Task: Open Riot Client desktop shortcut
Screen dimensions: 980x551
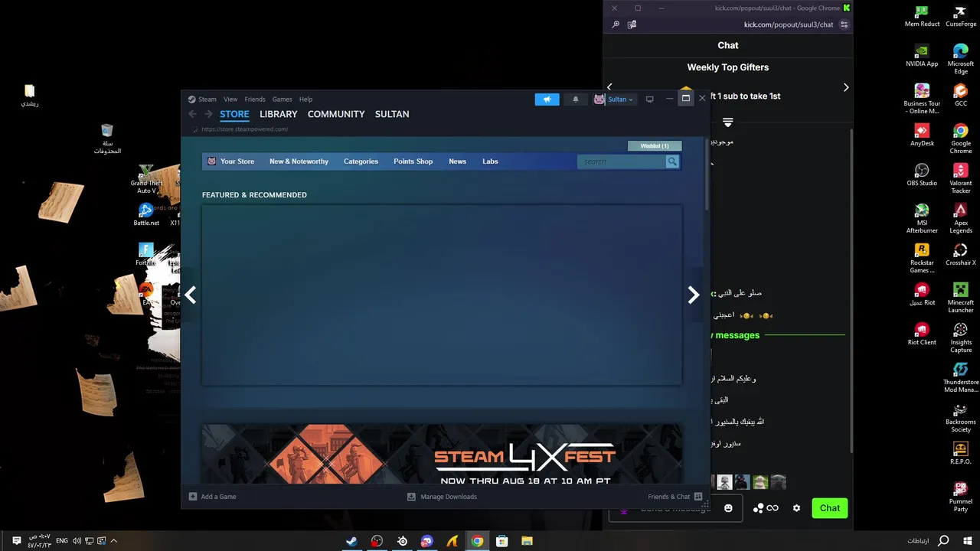Action: [x=922, y=334]
